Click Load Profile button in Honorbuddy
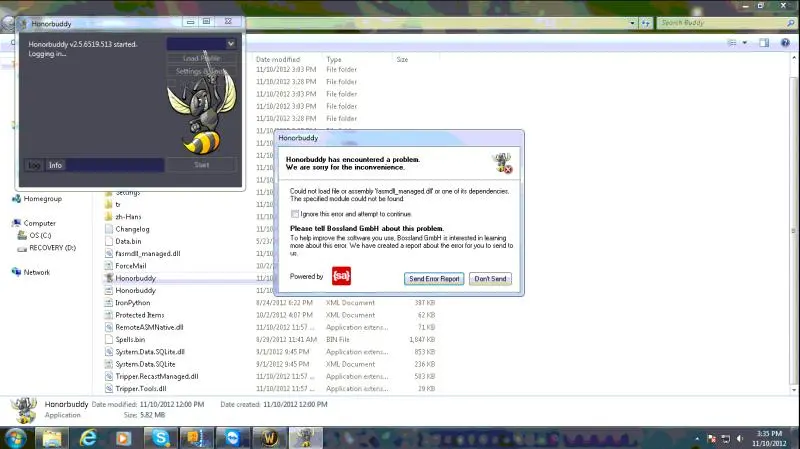The height and width of the screenshot is (449, 800). coord(202,58)
